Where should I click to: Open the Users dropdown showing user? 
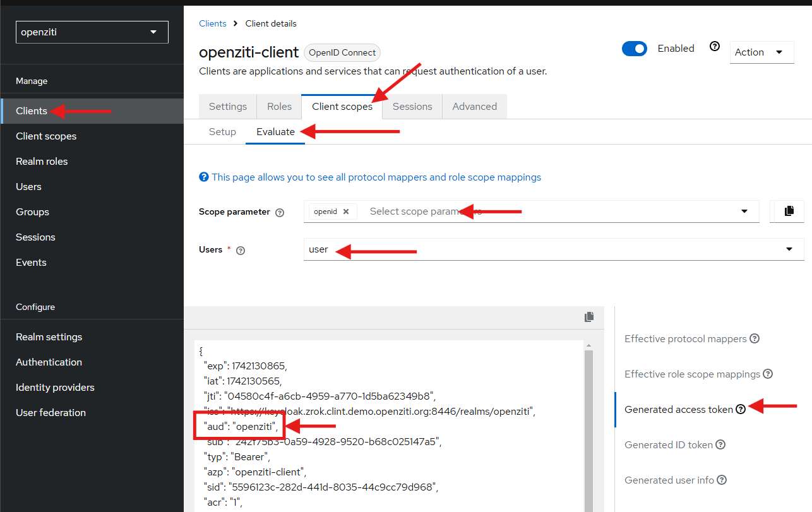[789, 249]
